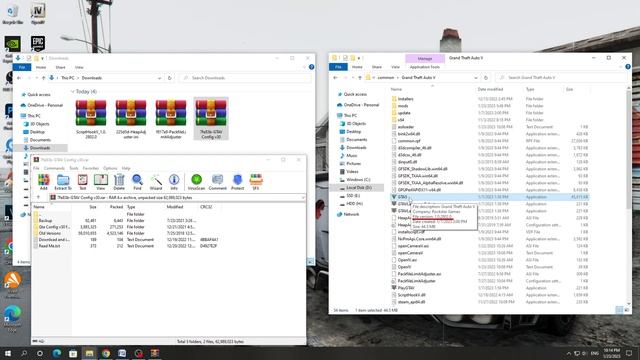Click Extract To in WinRAR toolbar
640x360 pixels.
coord(63,182)
